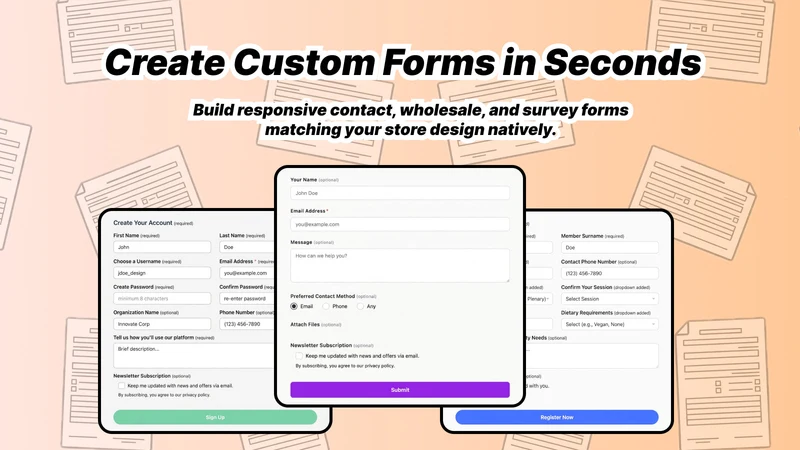800x450 pixels.
Task: Click the First Name field with John
Action: pos(162,247)
